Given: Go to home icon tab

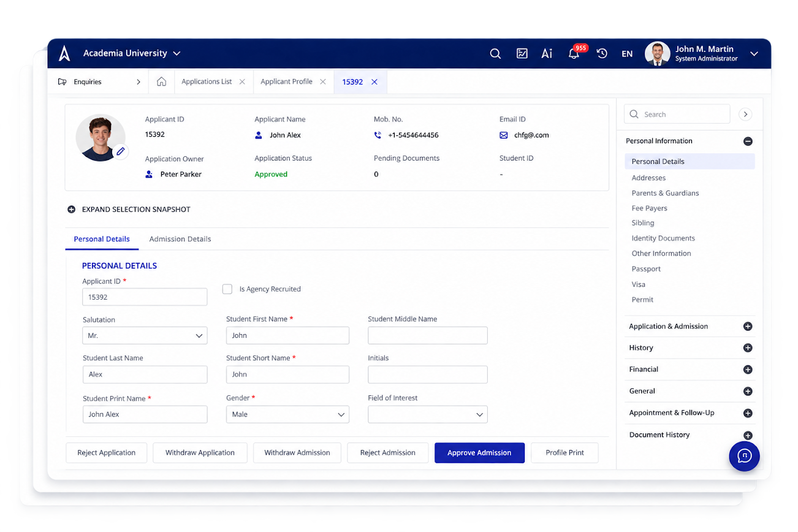Looking at the screenshot, I should coord(162,82).
